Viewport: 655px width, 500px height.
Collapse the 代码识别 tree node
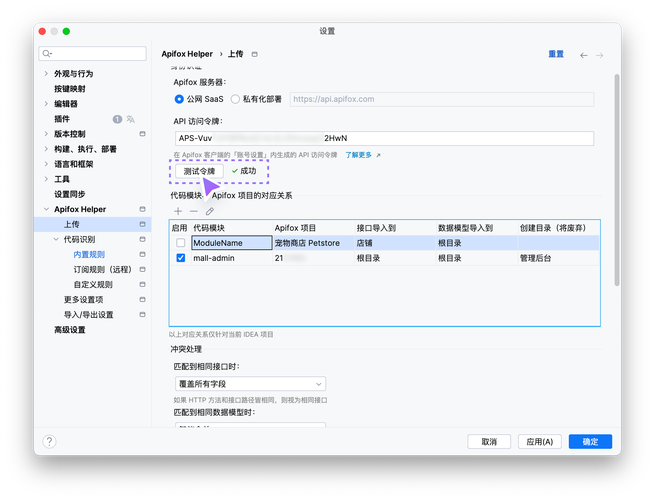click(x=56, y=239)
